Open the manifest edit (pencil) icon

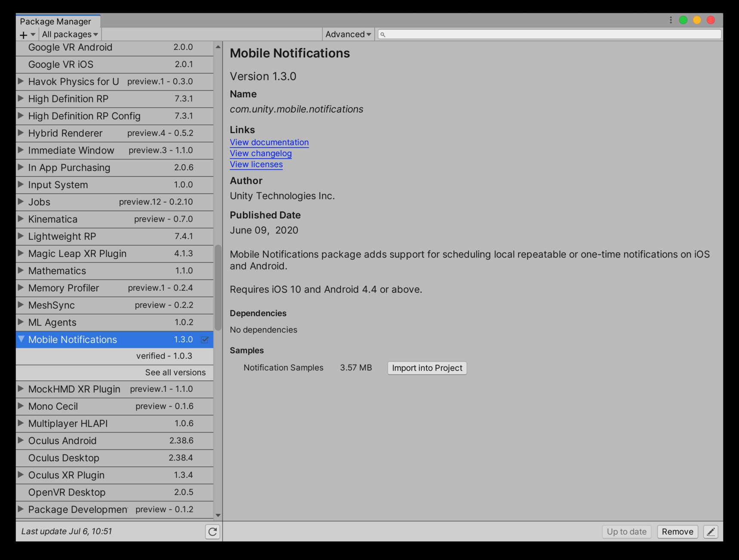pyautogui.click(x=711, y=532)
